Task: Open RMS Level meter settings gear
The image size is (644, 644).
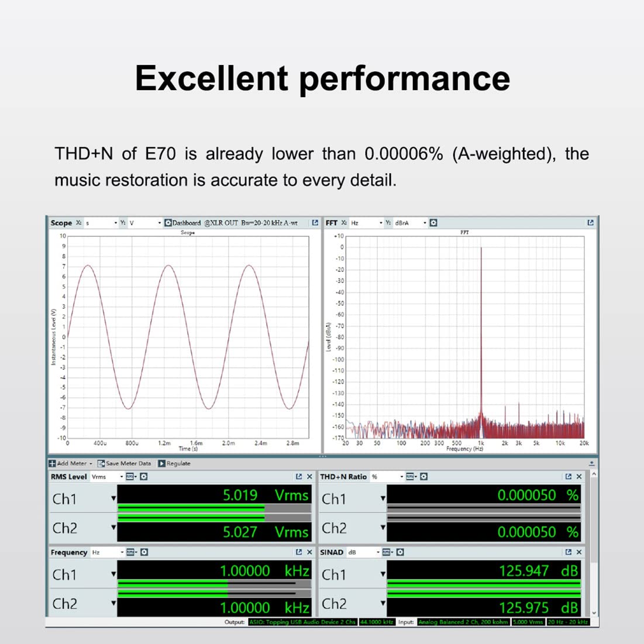Action: [144, 477]
